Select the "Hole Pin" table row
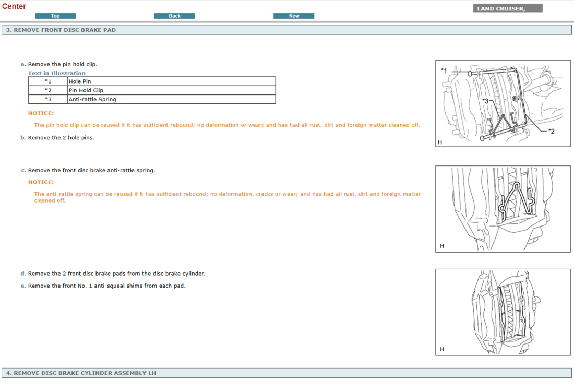 (104, 81)
